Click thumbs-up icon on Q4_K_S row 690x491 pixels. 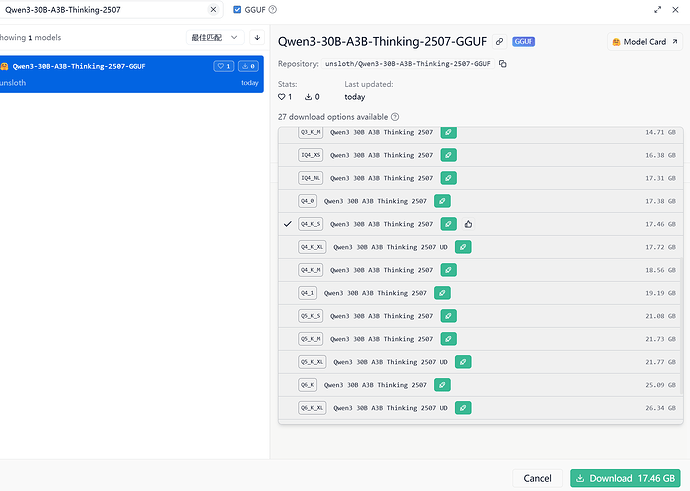coord(468,224)
